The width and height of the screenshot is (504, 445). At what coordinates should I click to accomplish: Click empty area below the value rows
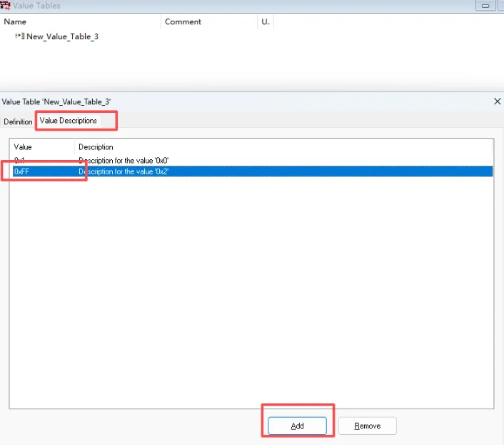pos(250,286)
